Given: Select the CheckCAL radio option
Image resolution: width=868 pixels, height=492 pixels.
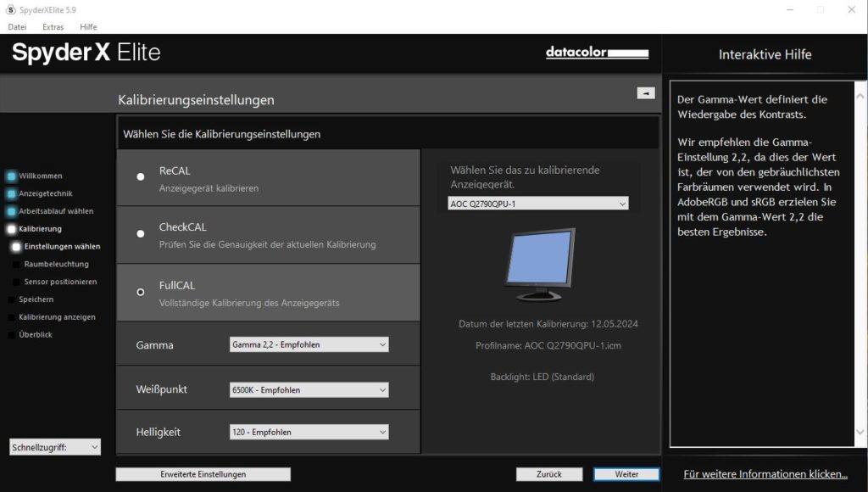Looking at the screenshot, I should 141,233.
